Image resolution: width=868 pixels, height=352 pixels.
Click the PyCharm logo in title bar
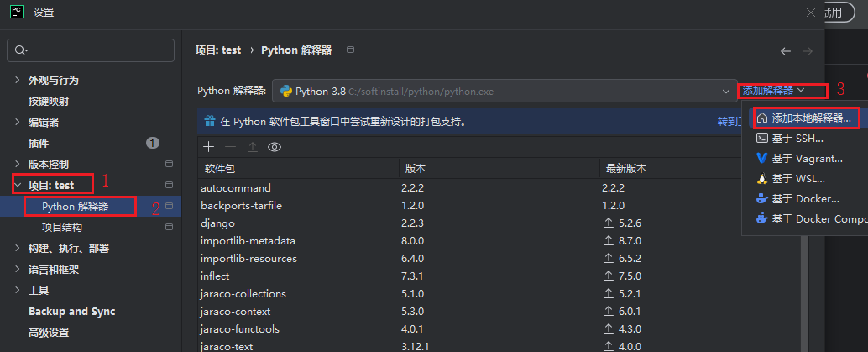pyautogui.click(x=17, y=12)
